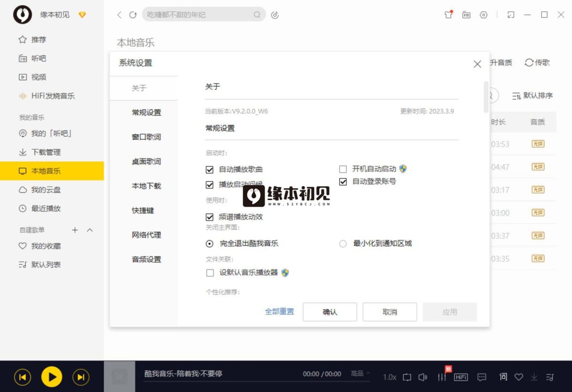Click the settings dialog vertical scrollbar
The width and height of the screenshot is (572, 392).
(x=486, y=97)
